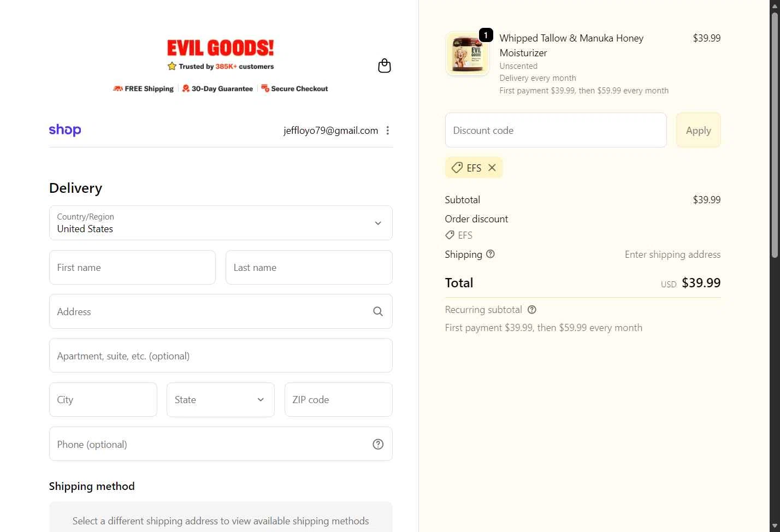
Task: Click the Secure Checkout icon
Action: 265,88
